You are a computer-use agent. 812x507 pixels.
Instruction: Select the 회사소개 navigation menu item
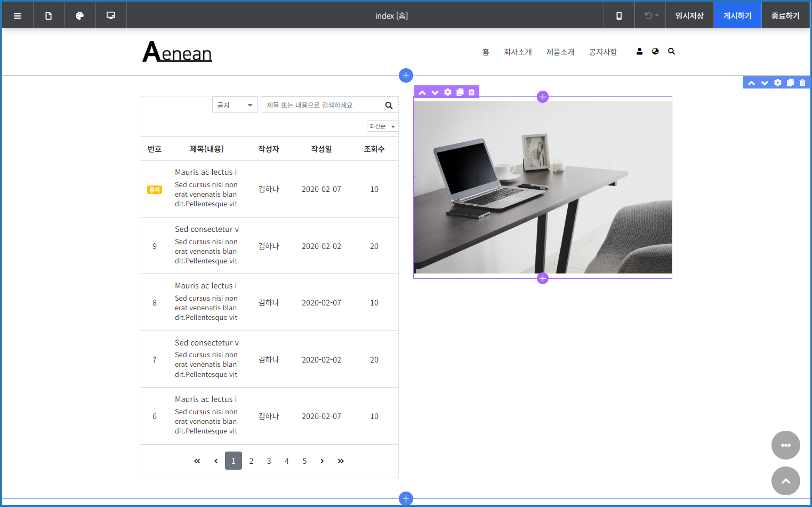(518, 52)
